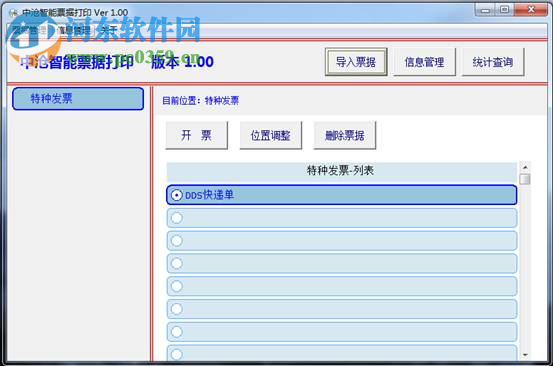Viewport: 553px width, 366px height.
Task: Open 位置调整 position adjustment
Action: pyautogui.click(x=271, y=135)
